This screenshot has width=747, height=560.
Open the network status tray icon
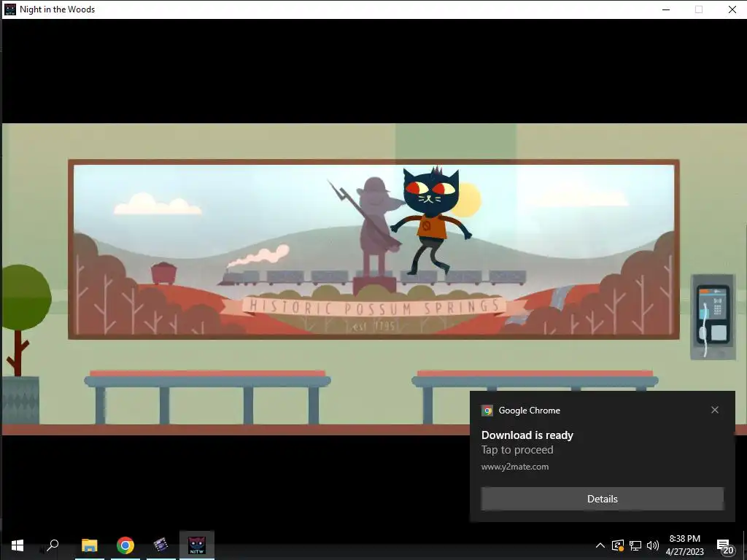(635, 545)
